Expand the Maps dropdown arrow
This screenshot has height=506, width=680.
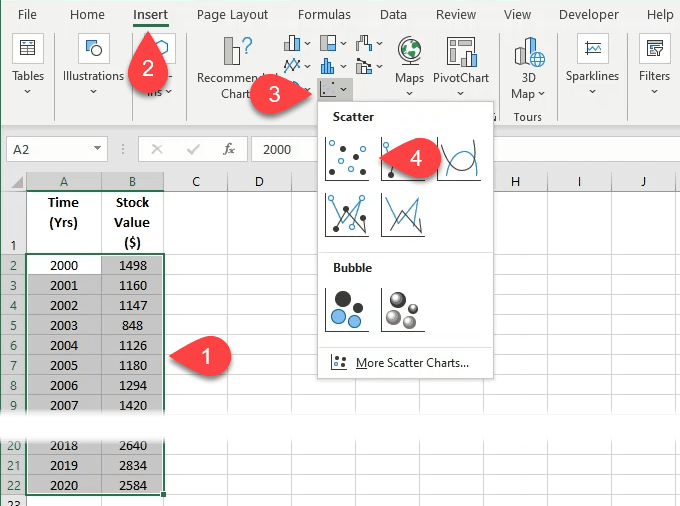409,94
